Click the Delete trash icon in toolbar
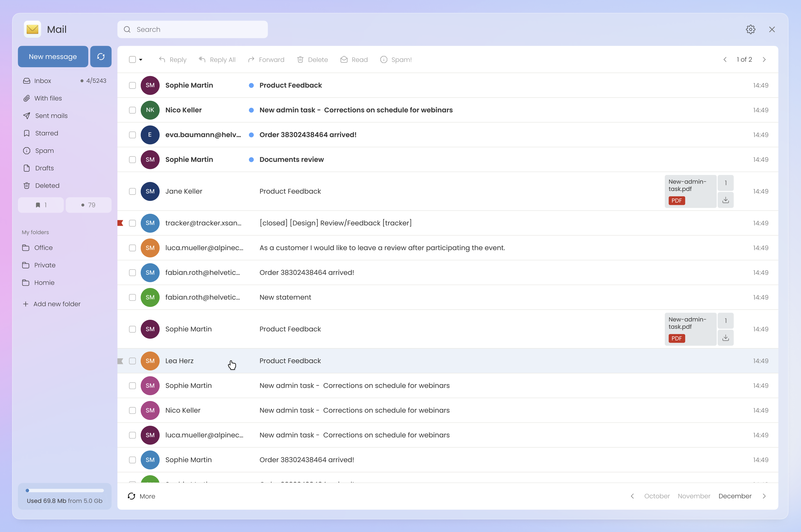This screenshot has width=801, height=532. pos(300,60)
